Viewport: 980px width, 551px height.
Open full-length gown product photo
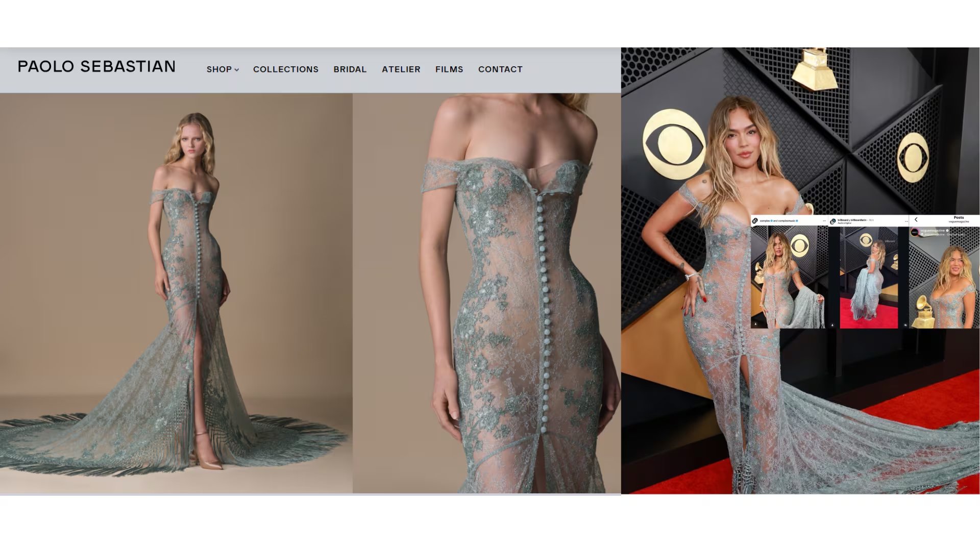point(176,293)
